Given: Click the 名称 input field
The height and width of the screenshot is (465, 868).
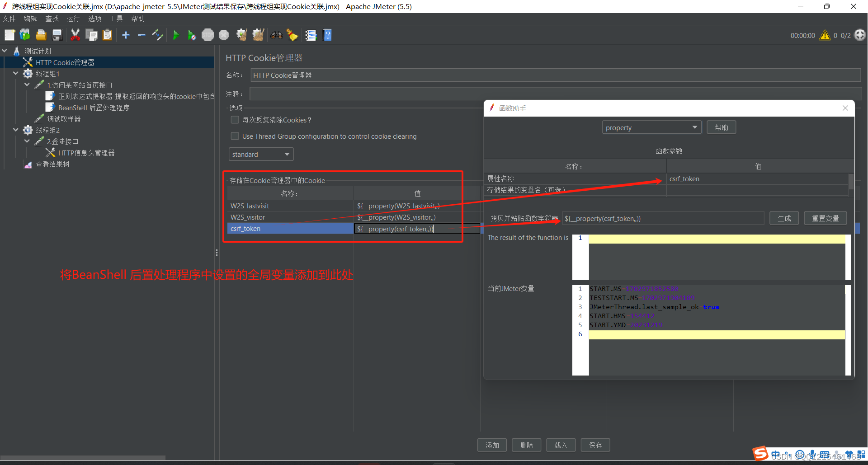Looking at the screenshot, I should pyautogui.click(x=556, y=75).
